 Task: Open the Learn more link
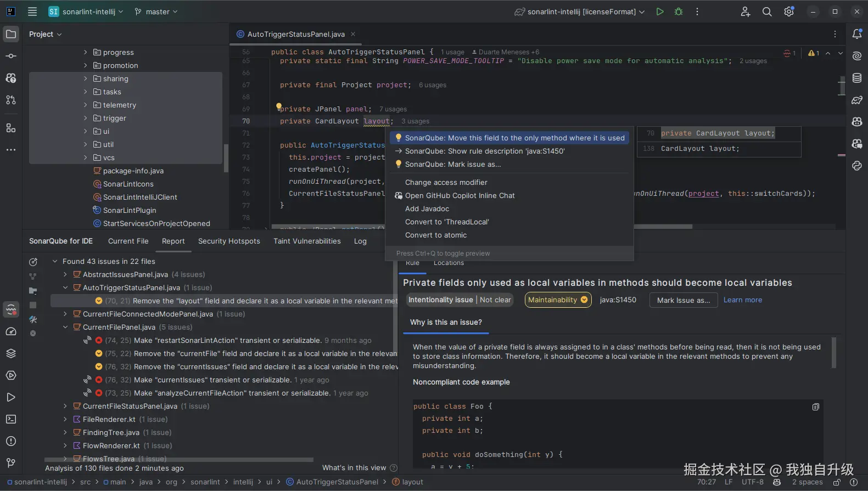click(x=743, y=300)
